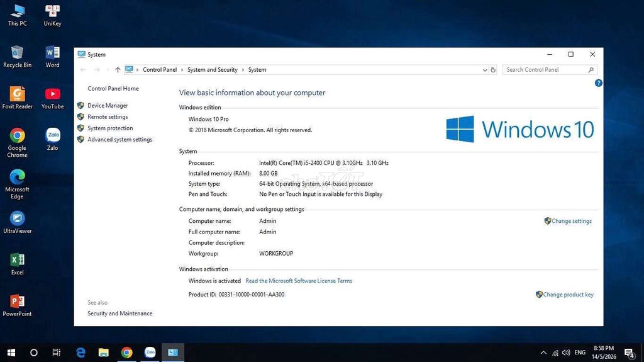This screenshot has height=362, width=644.
Task: Launch Microsoft Edge desktop shortcut
Action: tap(17, 184)
